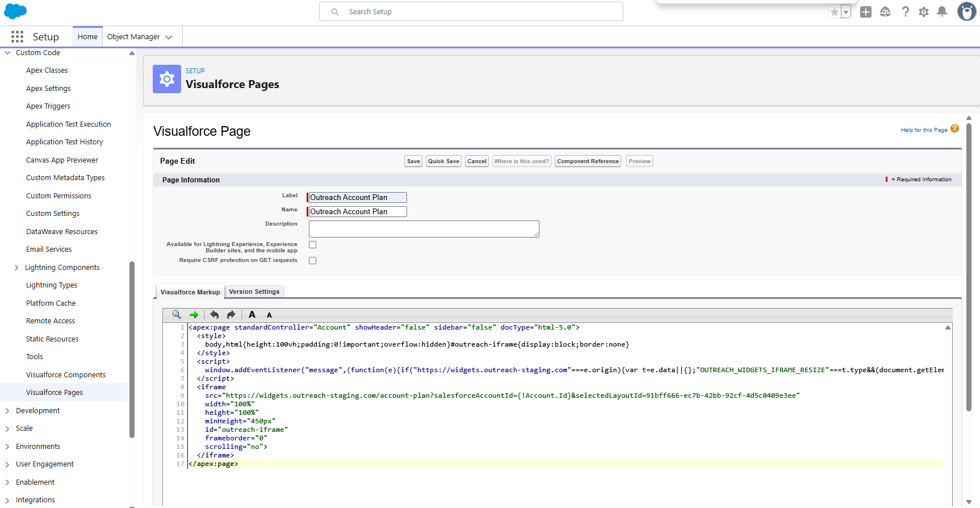Viewport: 980px width, 508px height.
Task: Open Canvas App Previewer in sidebar
Action: click(x=62, y=160)
